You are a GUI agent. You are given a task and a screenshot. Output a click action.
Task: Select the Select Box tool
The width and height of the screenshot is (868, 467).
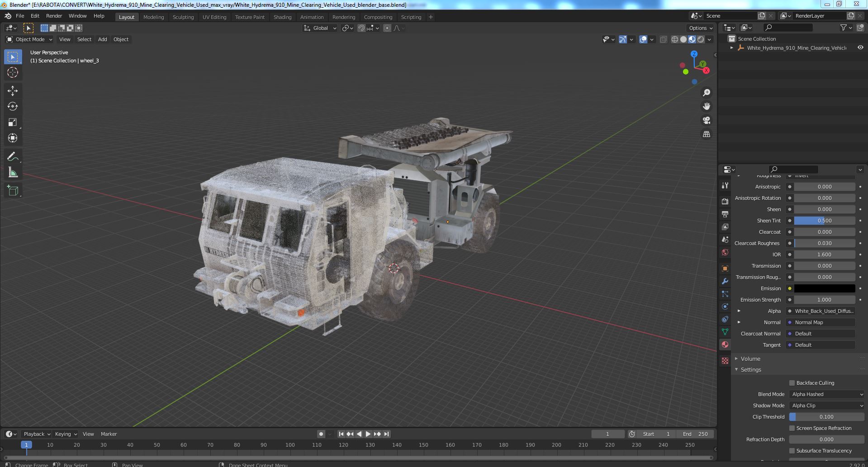tap(13, 57)
